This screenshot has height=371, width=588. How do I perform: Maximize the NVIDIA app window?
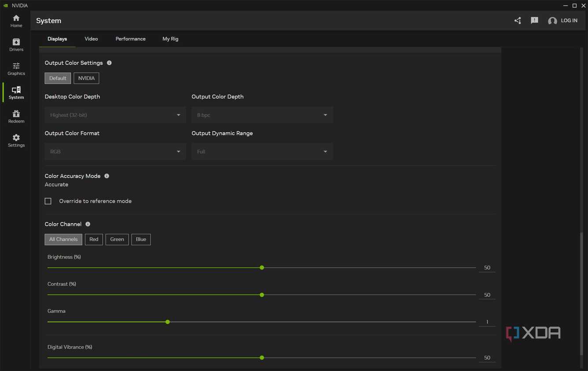coord(574,6)
